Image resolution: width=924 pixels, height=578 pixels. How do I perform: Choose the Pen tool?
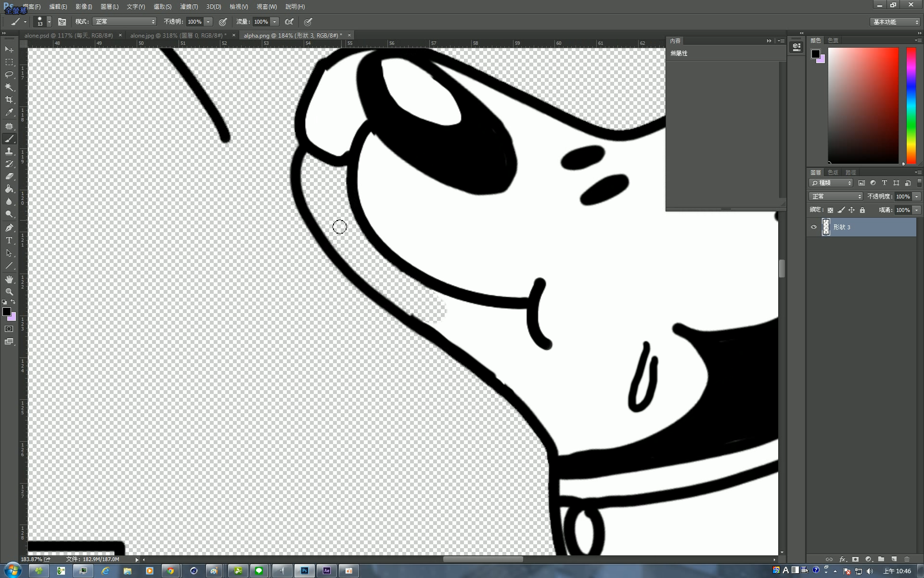tap(9, 228)
